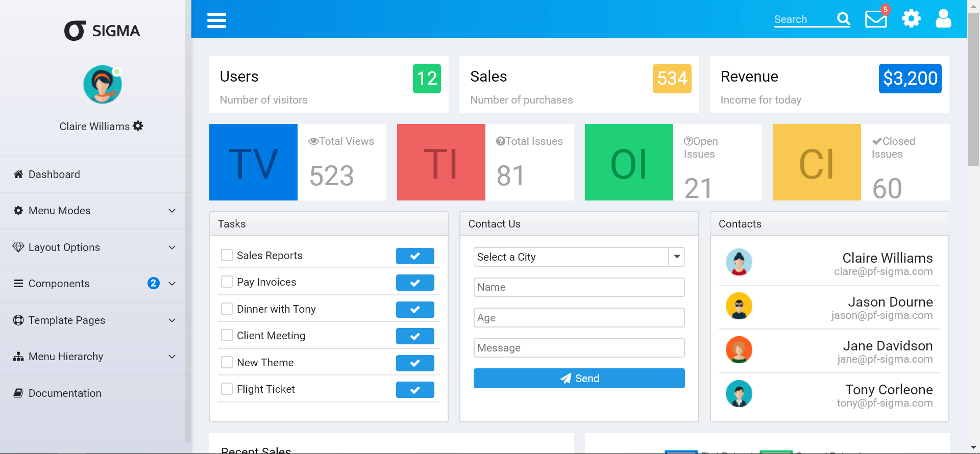Click the check button for Pay Invoices
Image resolution: width=980 pixels, height=454 pixels.
pos(415,283)
